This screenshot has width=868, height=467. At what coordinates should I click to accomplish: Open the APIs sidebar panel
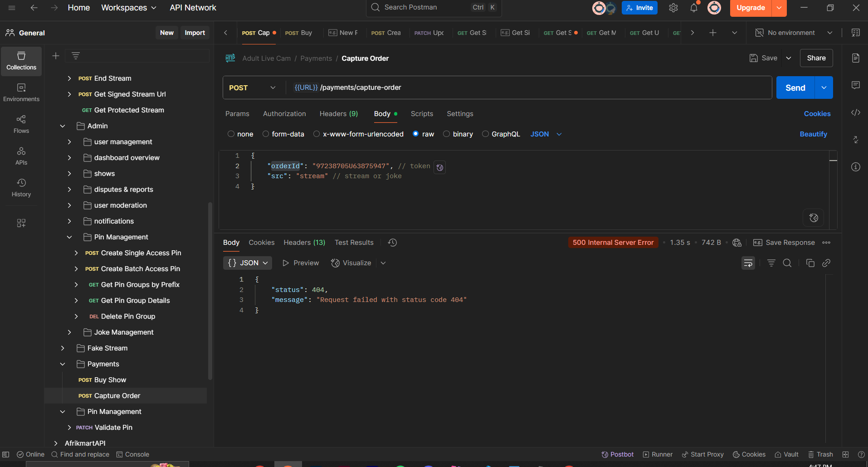coord(21,156)
